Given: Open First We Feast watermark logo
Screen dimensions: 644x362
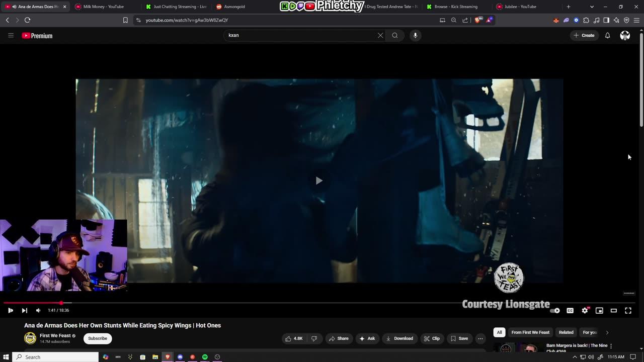Looking at the screenshot, I should [x=509, y=278].
